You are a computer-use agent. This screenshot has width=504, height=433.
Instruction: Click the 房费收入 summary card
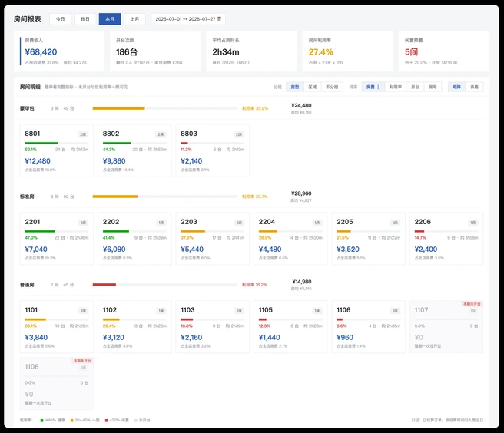click(x=59, y=51)
